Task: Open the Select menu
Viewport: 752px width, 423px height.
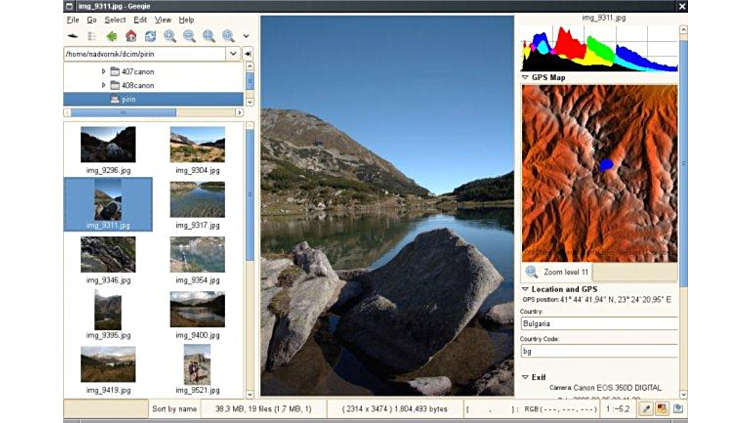Action: [115, 19]
